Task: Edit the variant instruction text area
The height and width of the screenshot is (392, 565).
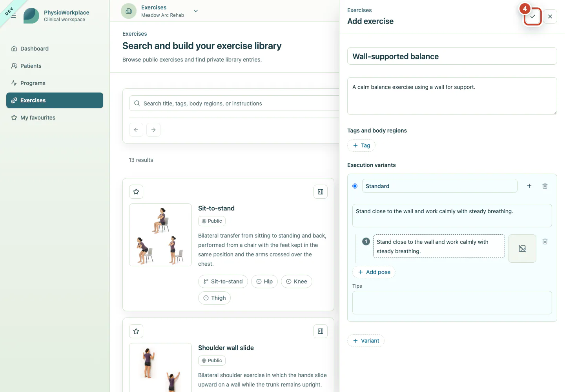Action: pos(452,216)
